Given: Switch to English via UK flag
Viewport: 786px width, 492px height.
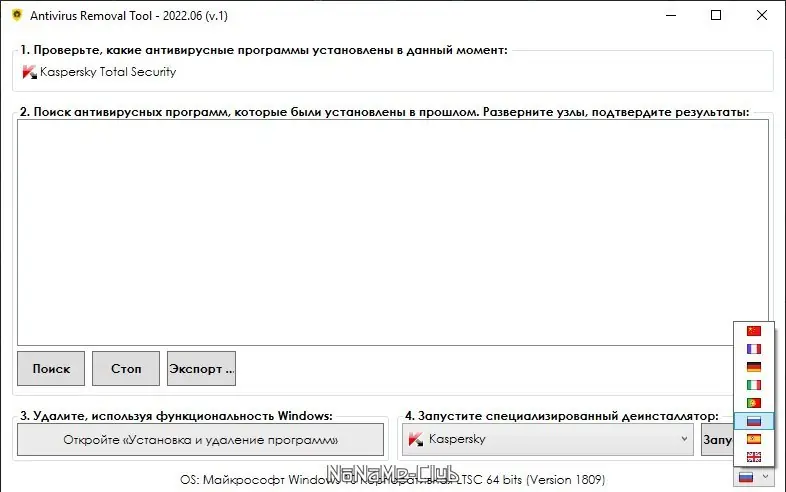Looking at the screenshot, I should [x=753, y=457].
